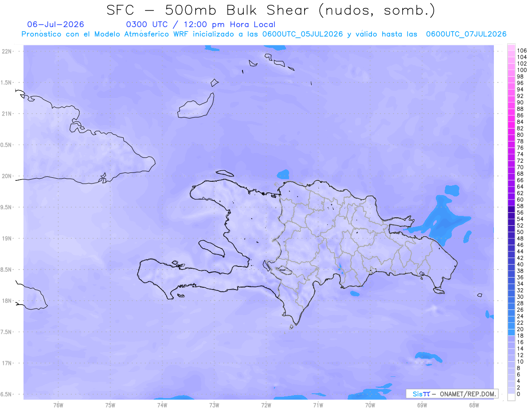Click the '22N' latitude label

tap(7, 51)
